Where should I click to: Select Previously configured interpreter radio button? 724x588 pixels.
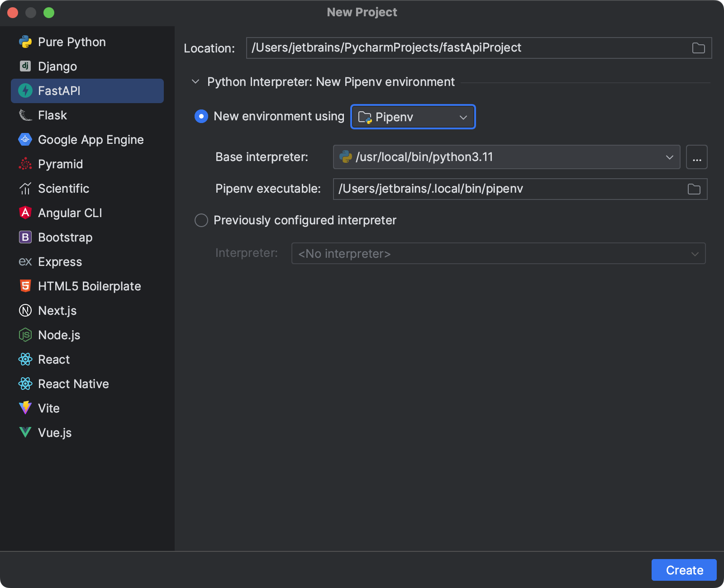coord(201,220)
